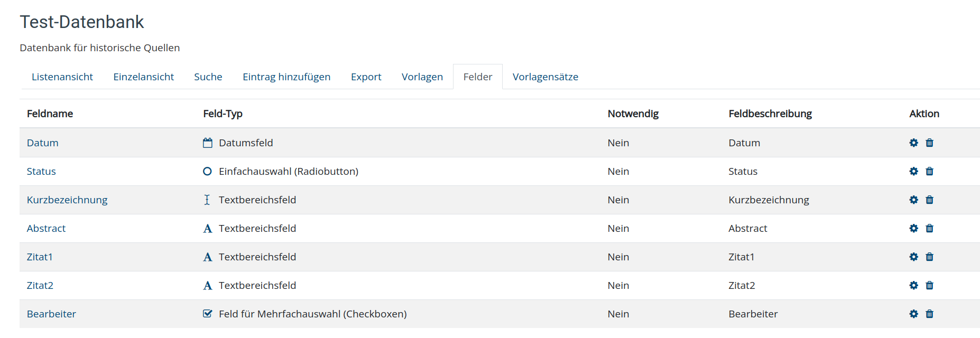
Task: Open gear settings for Bearbeiter field
Action: [x=913, y=314]
